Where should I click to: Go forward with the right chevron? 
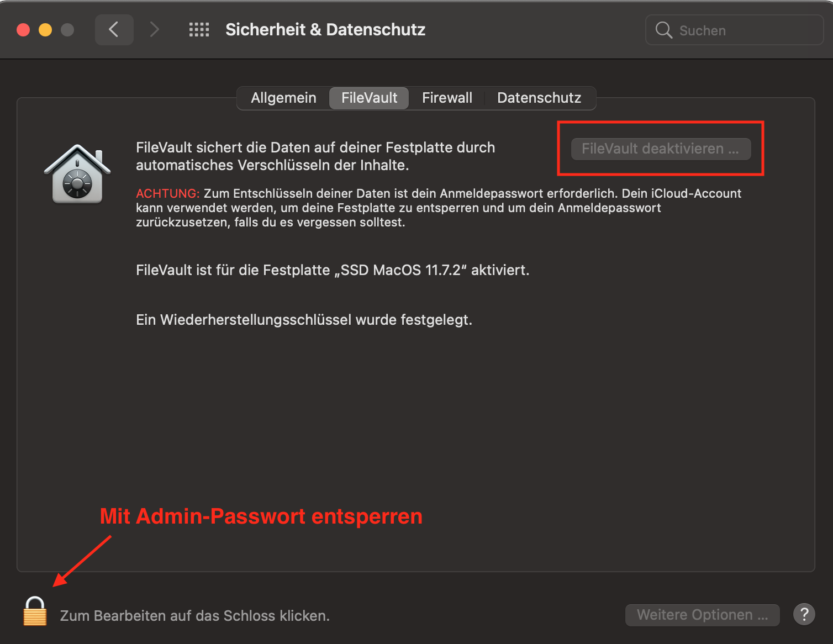tap(154, 30)
